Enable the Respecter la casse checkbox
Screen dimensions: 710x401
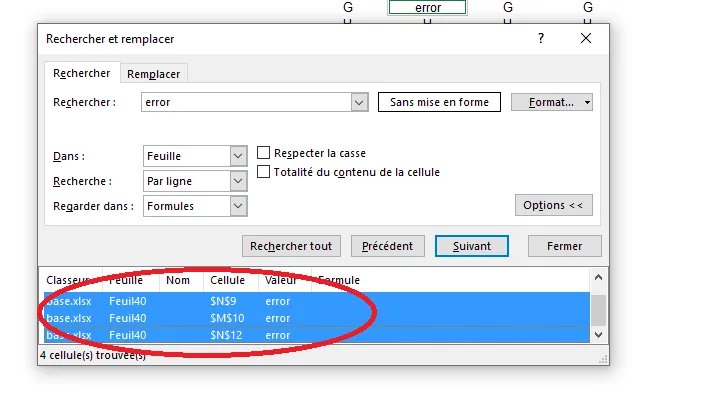click(264, 153)
